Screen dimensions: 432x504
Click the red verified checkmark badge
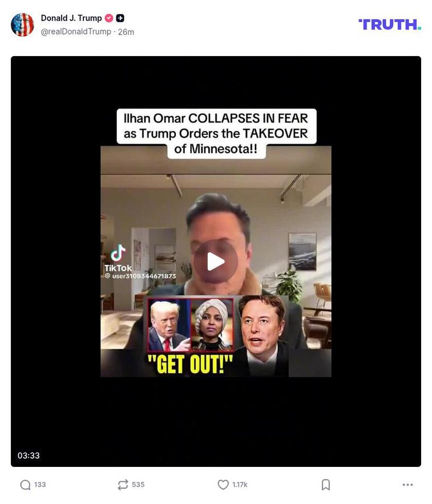[x=109, y=19]
